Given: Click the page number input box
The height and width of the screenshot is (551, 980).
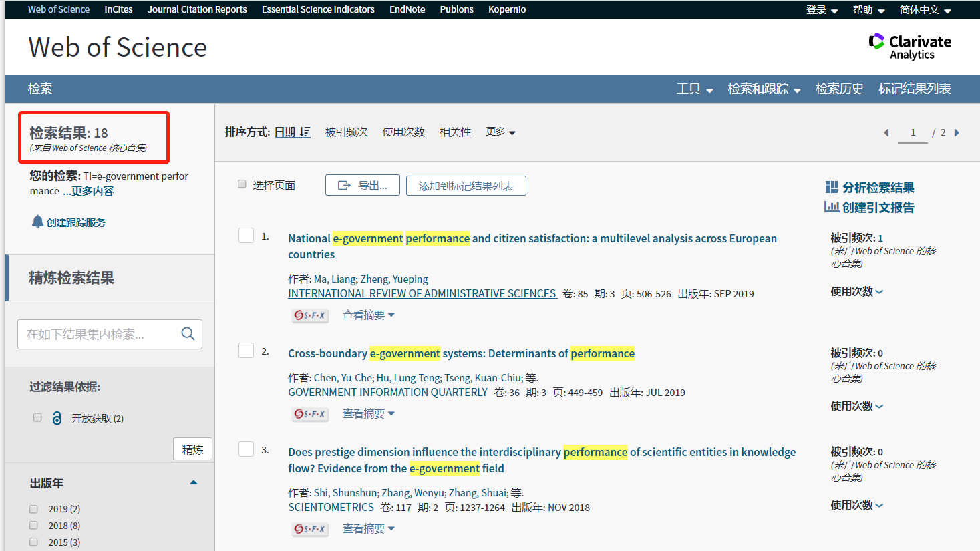Looking at the screenshot, I should tap(913, 132).
